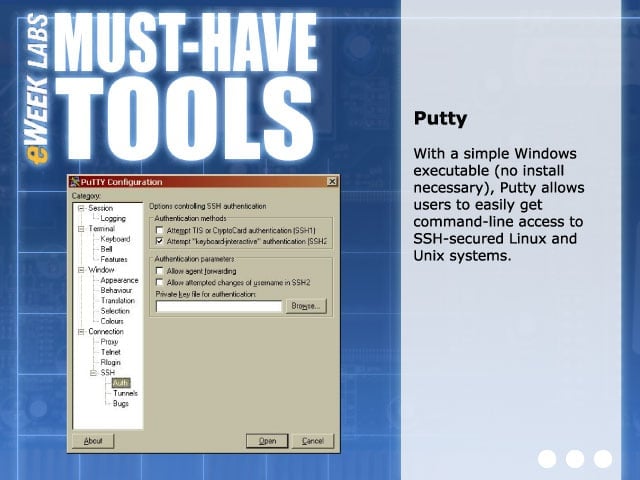Open Rlogin settings
640x480 pixels.
pyautogui.click(x=110, y=362)
